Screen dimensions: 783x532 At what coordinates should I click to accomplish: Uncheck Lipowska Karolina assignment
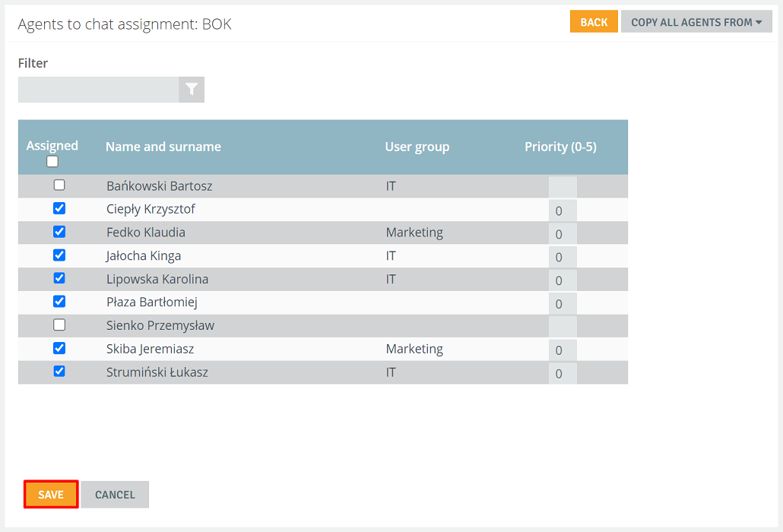[59, 278]
